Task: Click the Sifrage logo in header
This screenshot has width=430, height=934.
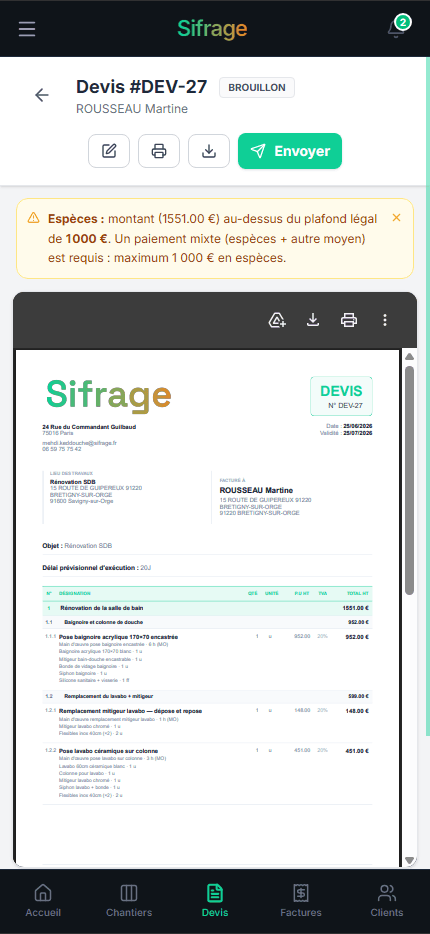Action: click(x=212, y=29)
